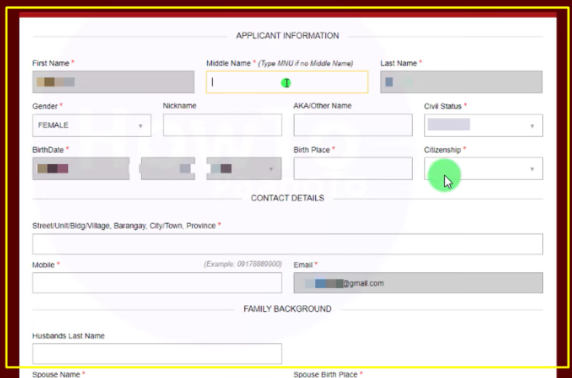Click the Citizenship label

(442, 150)
